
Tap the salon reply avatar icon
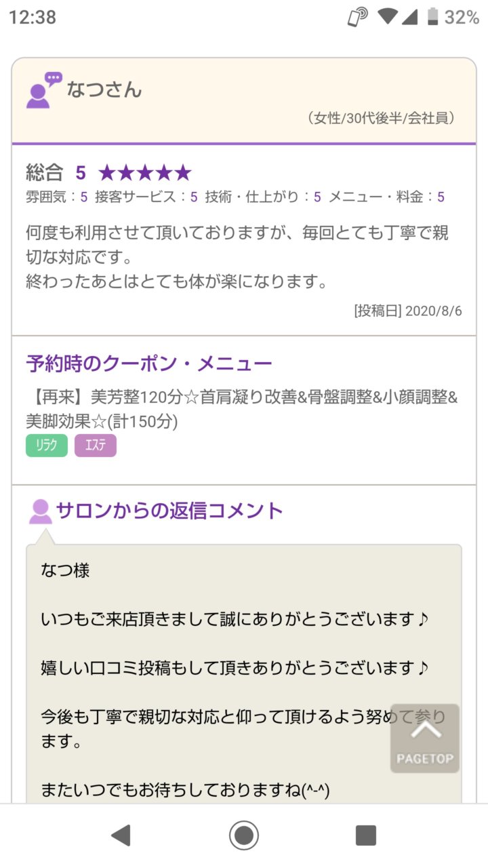point(41,511)
